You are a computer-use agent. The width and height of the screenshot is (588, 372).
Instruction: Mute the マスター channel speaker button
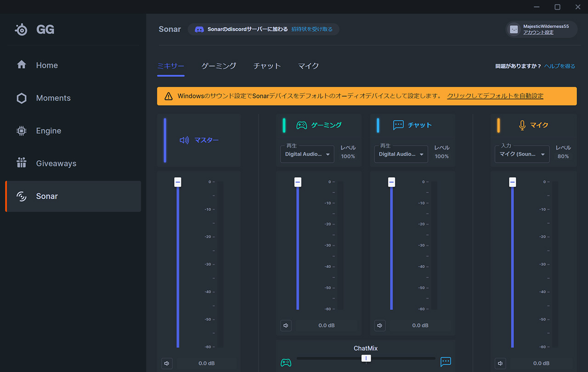(167, 363)
